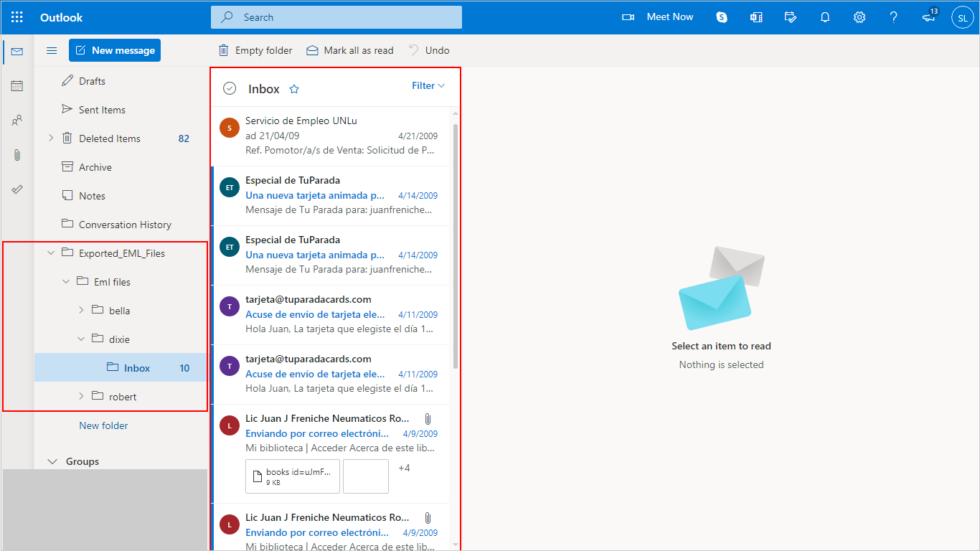Open Skype from the header icon
The height and width of the screenshot is (551, 980).
(722, 17)
